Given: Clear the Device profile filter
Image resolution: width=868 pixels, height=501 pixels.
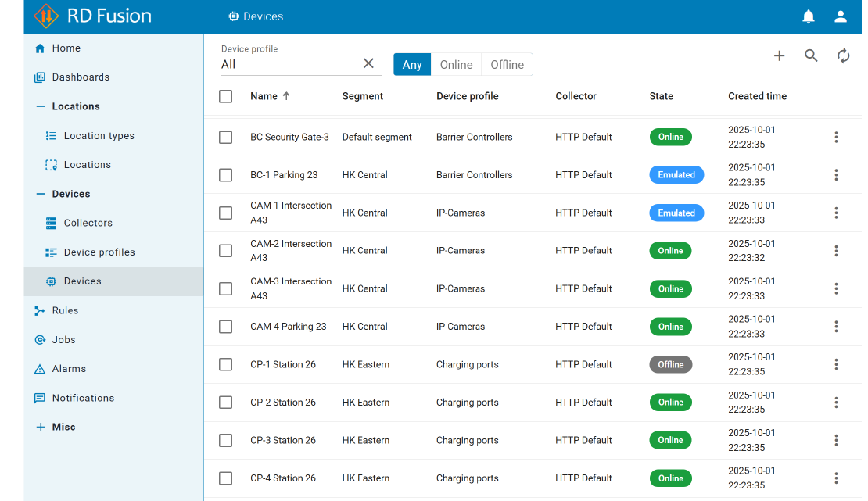Looking at the screenshot, I should pos(368,63).
